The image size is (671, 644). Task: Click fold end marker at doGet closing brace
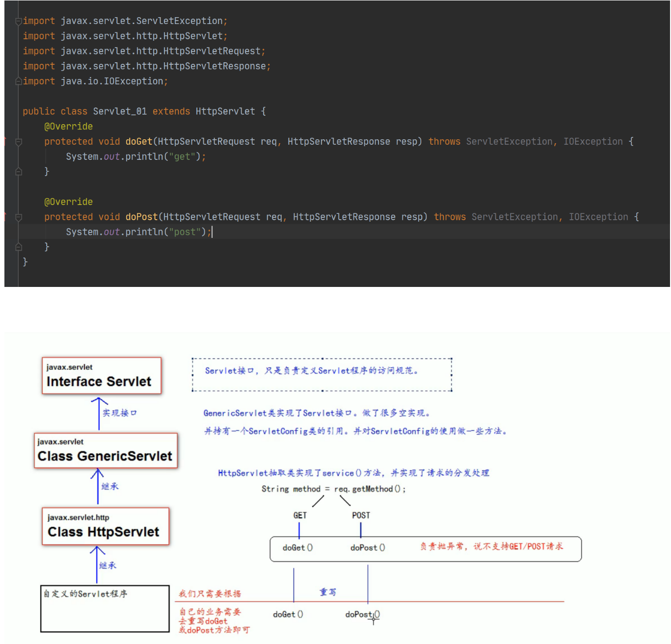[19, 172]
